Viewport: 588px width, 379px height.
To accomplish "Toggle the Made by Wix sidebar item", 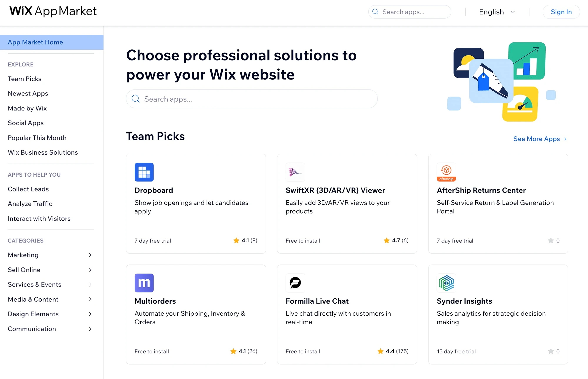I will [x=27, y=108].
